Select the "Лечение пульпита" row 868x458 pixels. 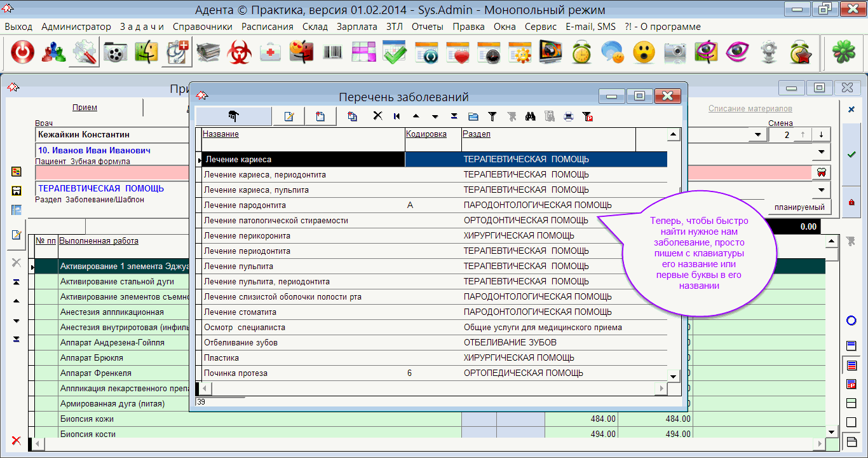click(238, 267)
